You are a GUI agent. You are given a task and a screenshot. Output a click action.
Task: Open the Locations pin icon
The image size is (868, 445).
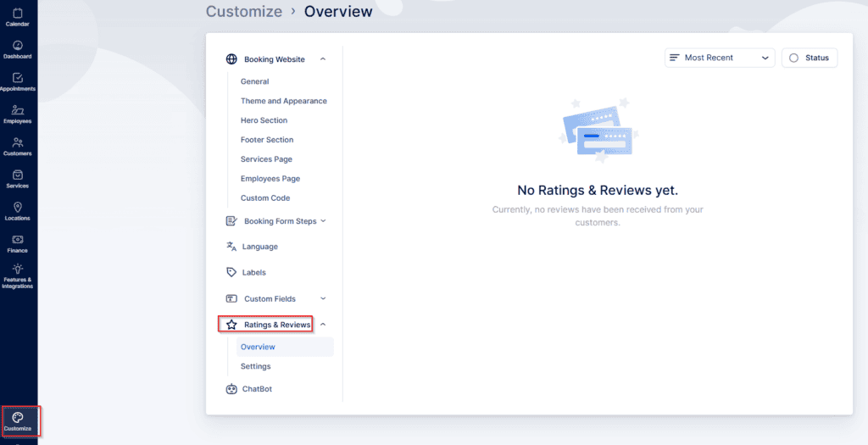(x=18, y=207)
